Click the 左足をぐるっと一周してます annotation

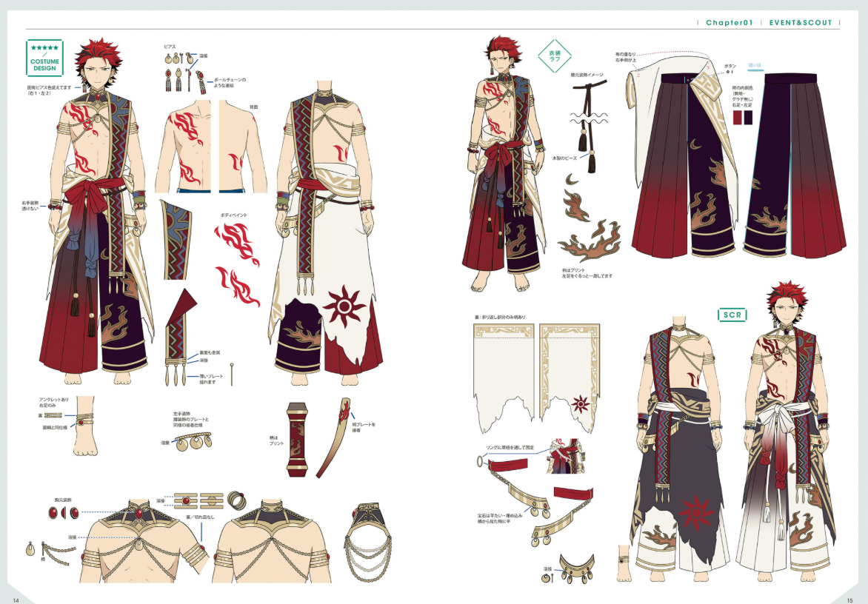(587, 275)
